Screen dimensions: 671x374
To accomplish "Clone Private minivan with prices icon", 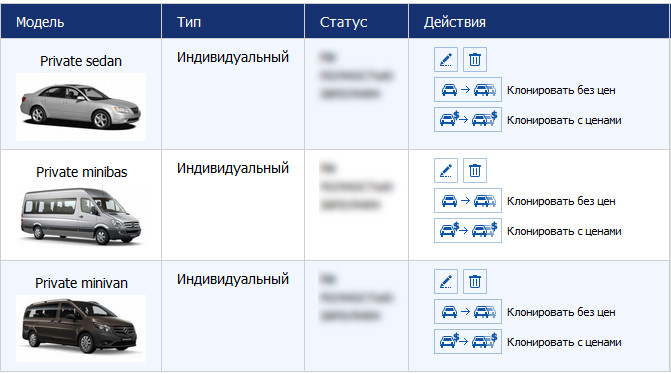I will [468, 341].
